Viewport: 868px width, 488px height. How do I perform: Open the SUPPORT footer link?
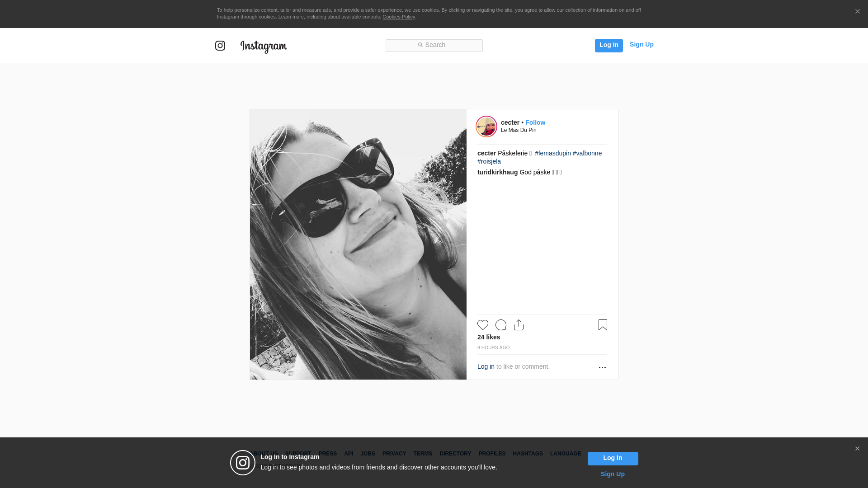pos(298,454)
